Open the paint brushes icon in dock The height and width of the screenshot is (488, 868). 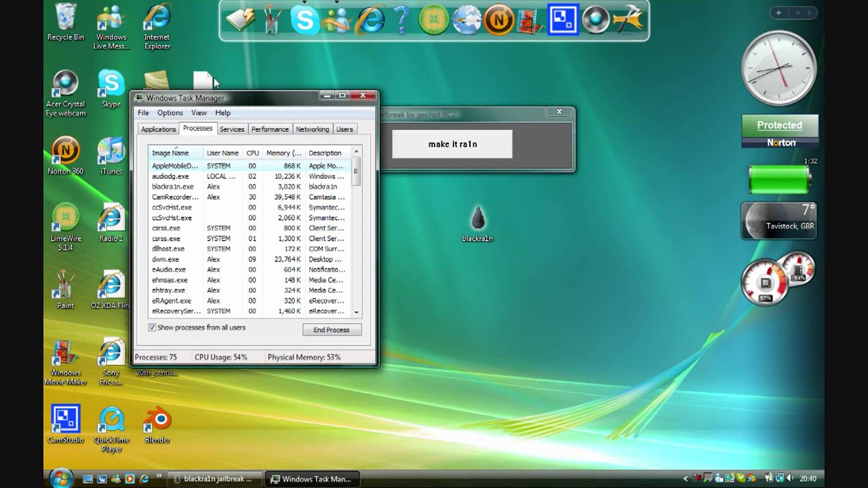click(273, 20)
